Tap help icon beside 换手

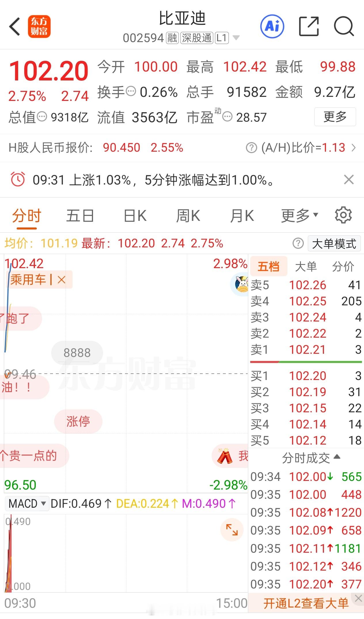[131, 91]
